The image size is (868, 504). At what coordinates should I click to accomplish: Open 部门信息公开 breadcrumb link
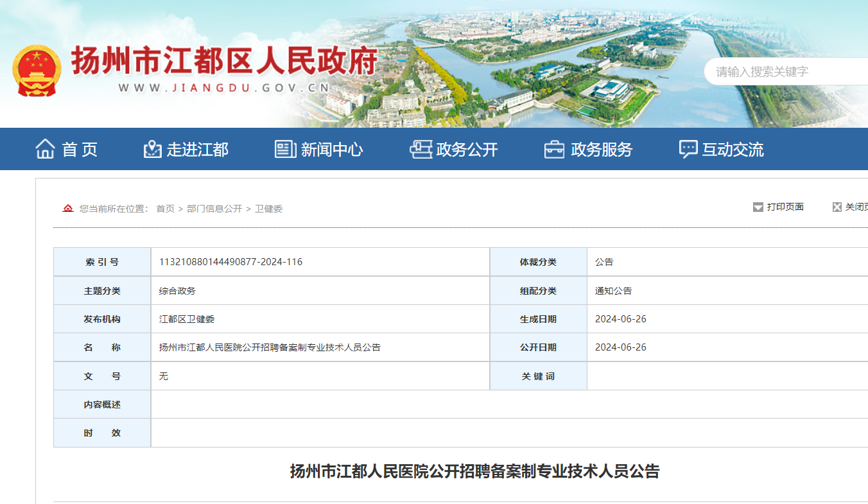214,209
